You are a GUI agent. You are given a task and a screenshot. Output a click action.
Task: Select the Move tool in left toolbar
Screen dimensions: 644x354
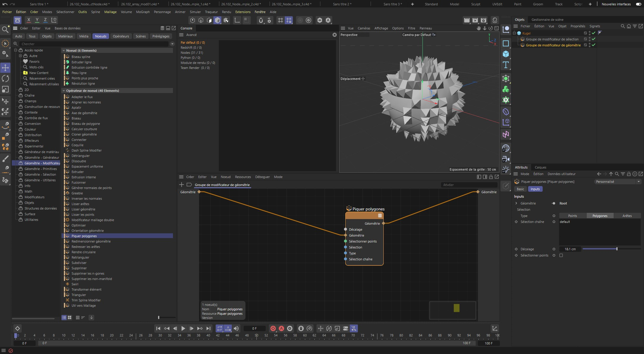(x=5, y=67)
